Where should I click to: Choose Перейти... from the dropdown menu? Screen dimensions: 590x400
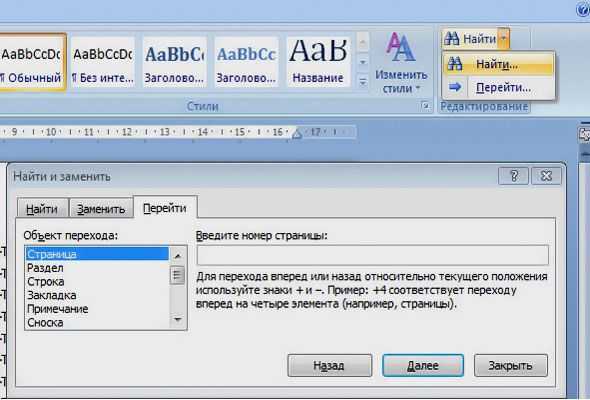click(503, 88)
